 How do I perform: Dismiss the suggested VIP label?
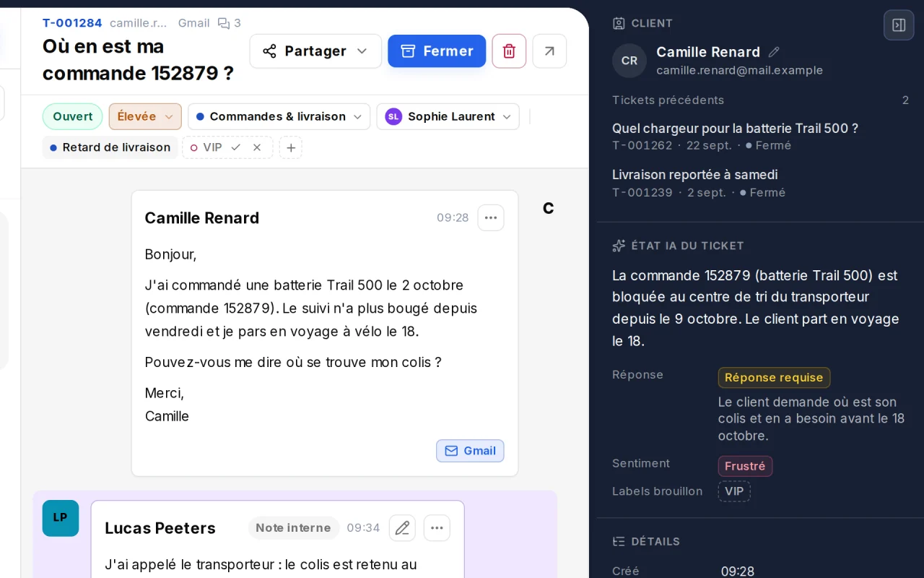tap(257, 147)
